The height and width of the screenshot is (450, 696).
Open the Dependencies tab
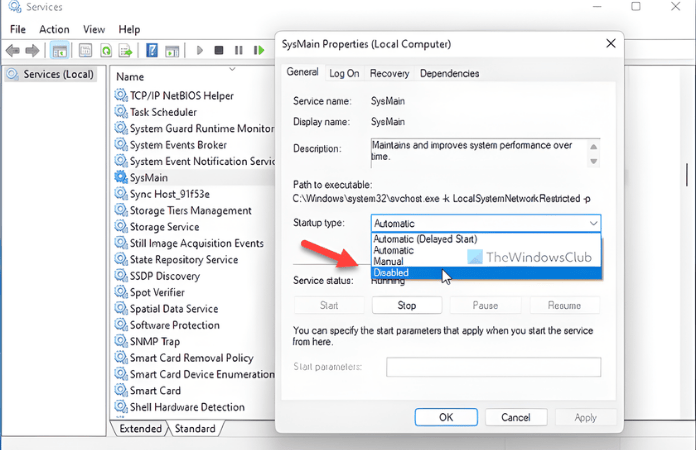point(449,73)
